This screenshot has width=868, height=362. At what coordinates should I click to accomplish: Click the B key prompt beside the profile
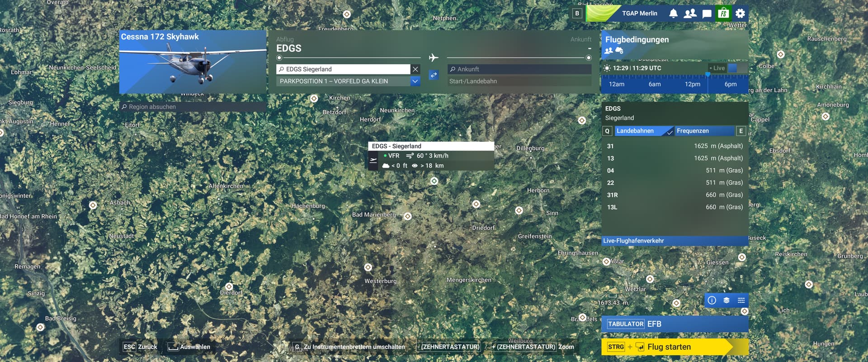577,13
